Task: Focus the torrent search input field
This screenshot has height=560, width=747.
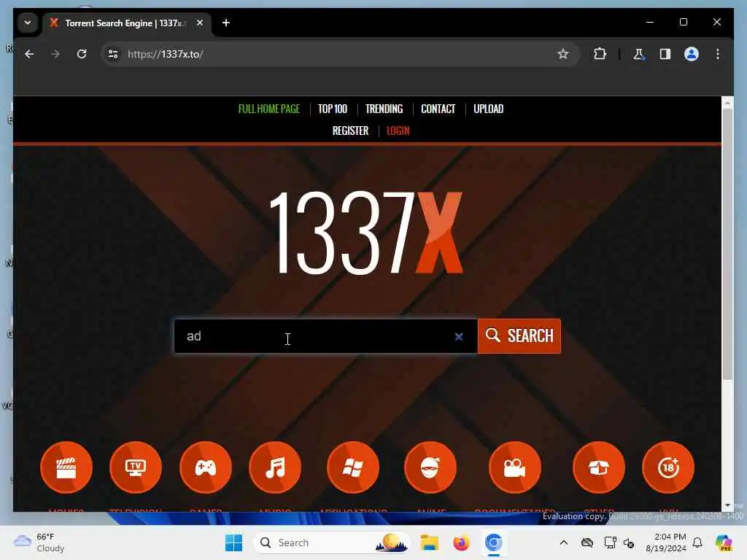Action: pyautogui.click(x=326, y=336)
